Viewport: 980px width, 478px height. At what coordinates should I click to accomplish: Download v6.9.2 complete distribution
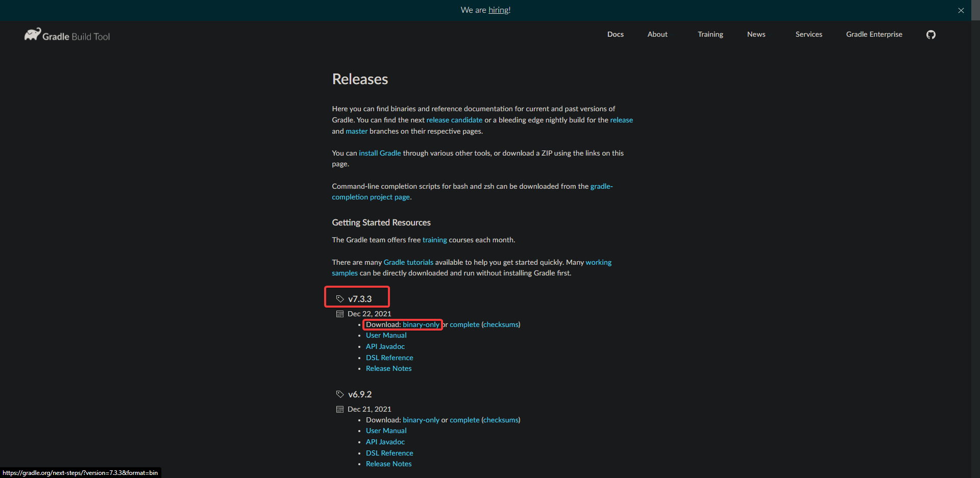(x=464, y=420)
